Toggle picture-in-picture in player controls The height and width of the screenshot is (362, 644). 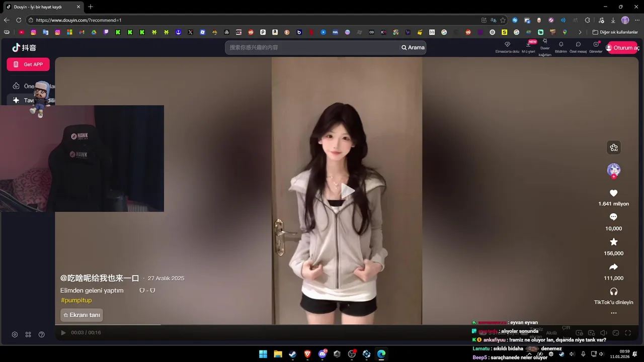pos(591,333)
